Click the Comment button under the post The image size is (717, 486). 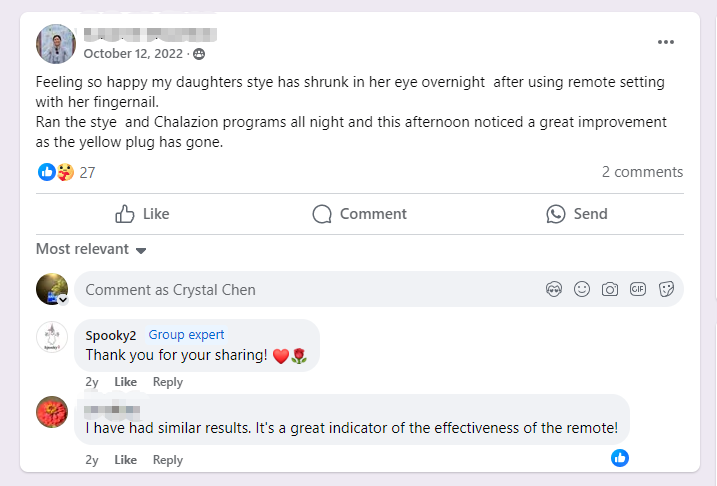click(x=359, y=213)
